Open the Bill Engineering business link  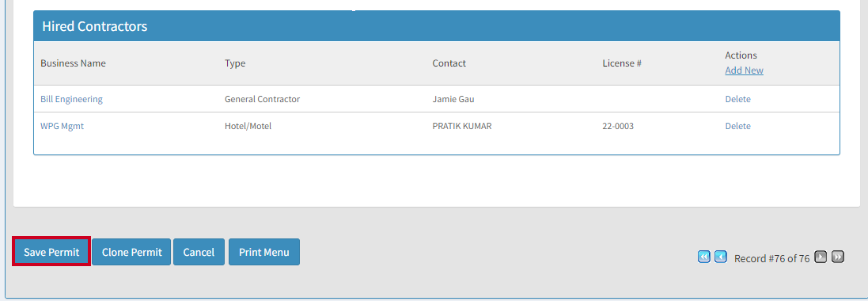71,99
